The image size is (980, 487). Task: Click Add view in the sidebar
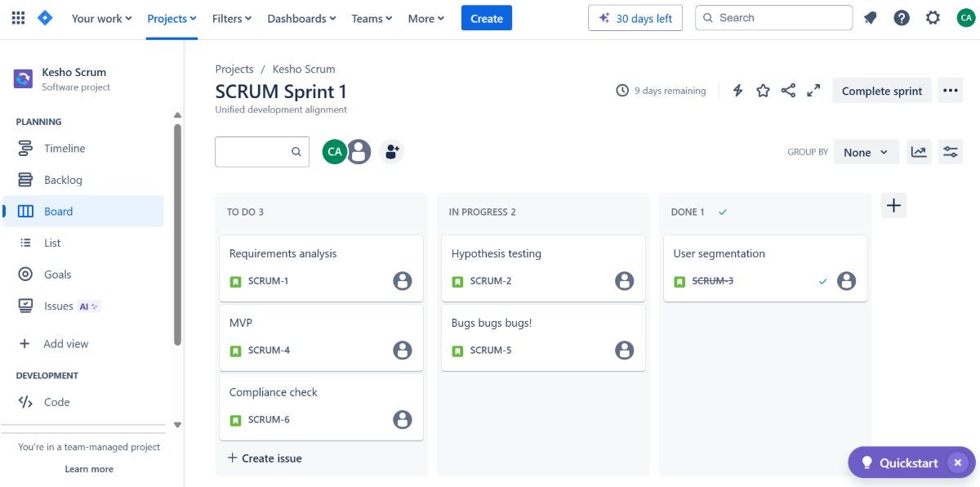[x=83, y=344]
